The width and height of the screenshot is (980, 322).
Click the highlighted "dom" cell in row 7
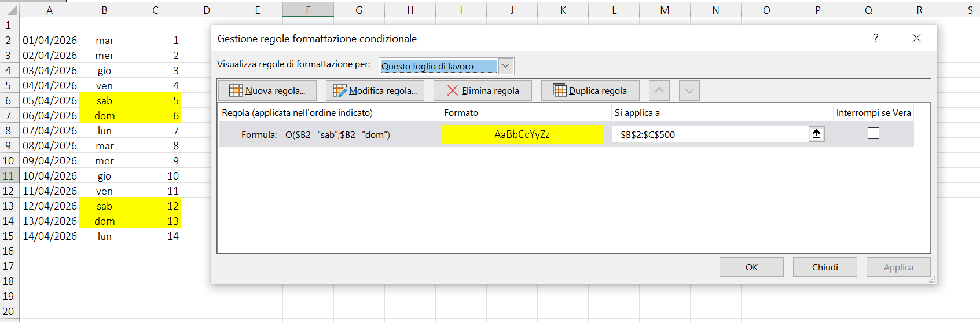click(x=104, y=115)
